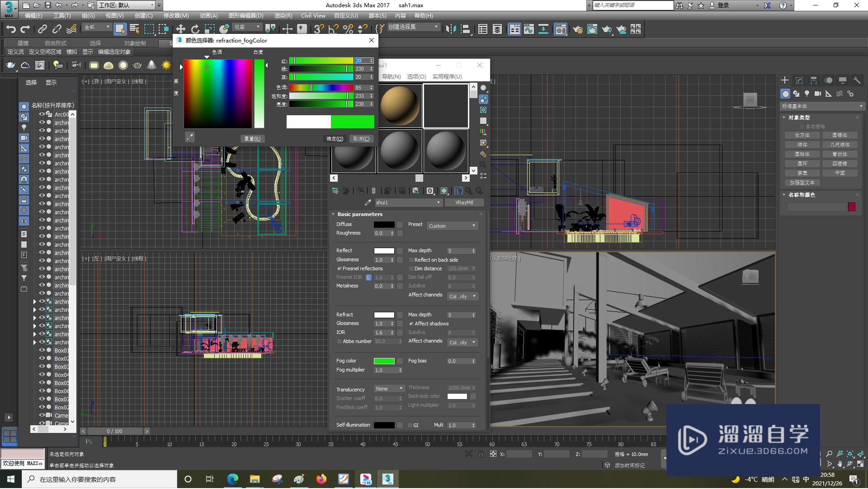Drag the green Fog color swatch slider

(x=384, y=360)
